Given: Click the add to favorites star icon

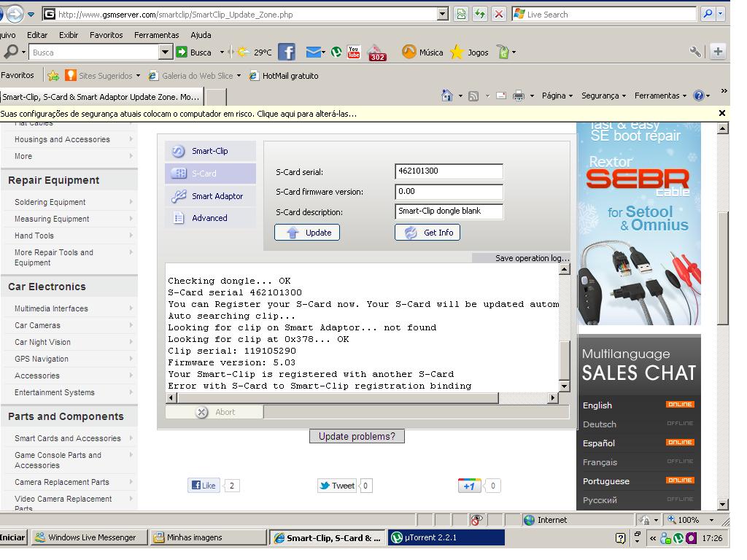Looking at the screenshot, I should 53,75.
